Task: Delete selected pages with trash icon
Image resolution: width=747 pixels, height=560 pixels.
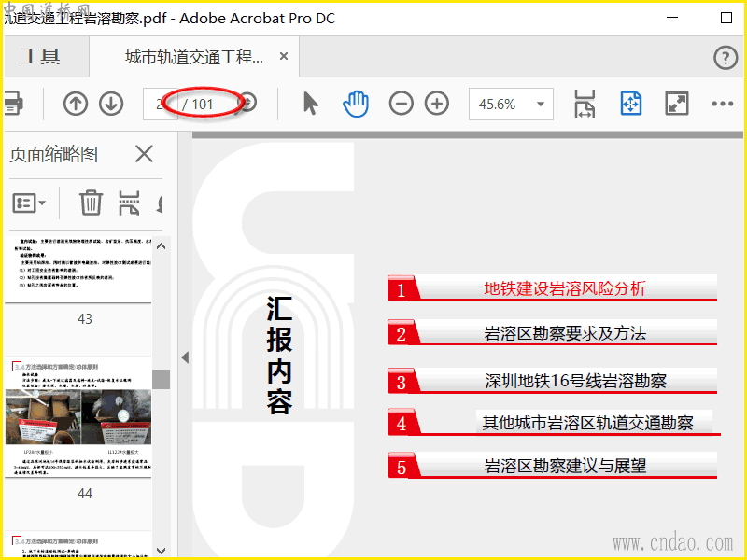Action: (91, 203)
